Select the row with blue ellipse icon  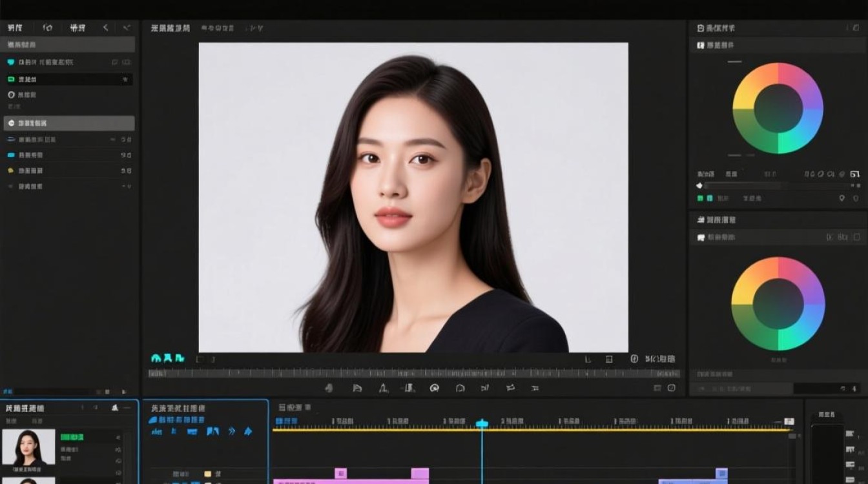coord(69,139)
